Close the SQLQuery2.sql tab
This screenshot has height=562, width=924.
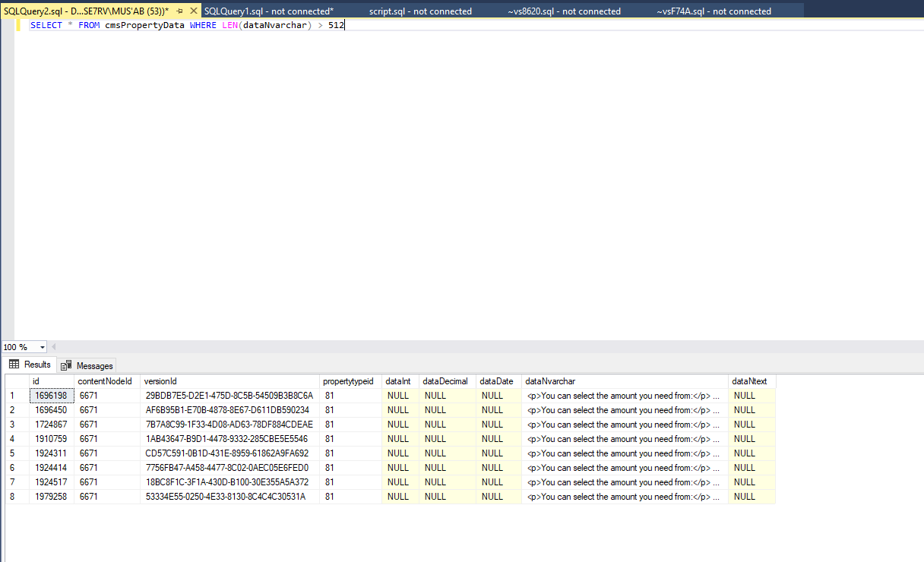click(193, 11)
